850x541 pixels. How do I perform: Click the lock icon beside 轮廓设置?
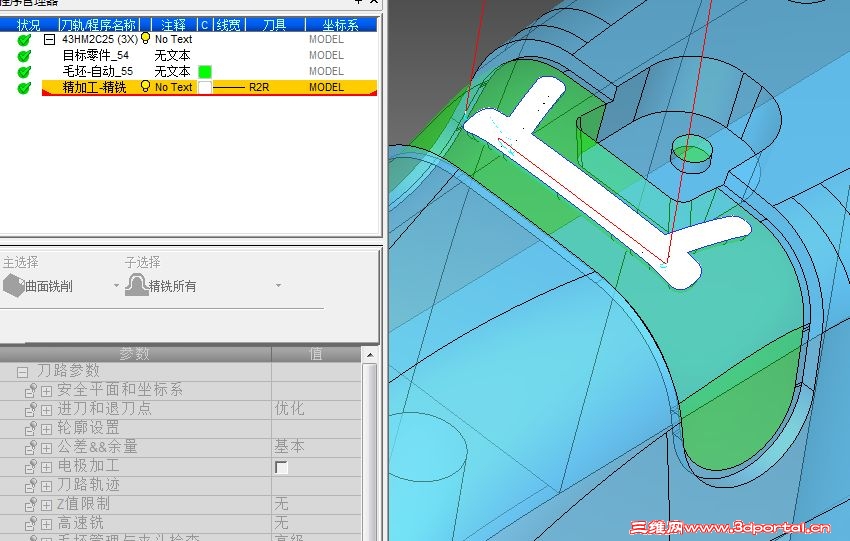click(31, 428)
